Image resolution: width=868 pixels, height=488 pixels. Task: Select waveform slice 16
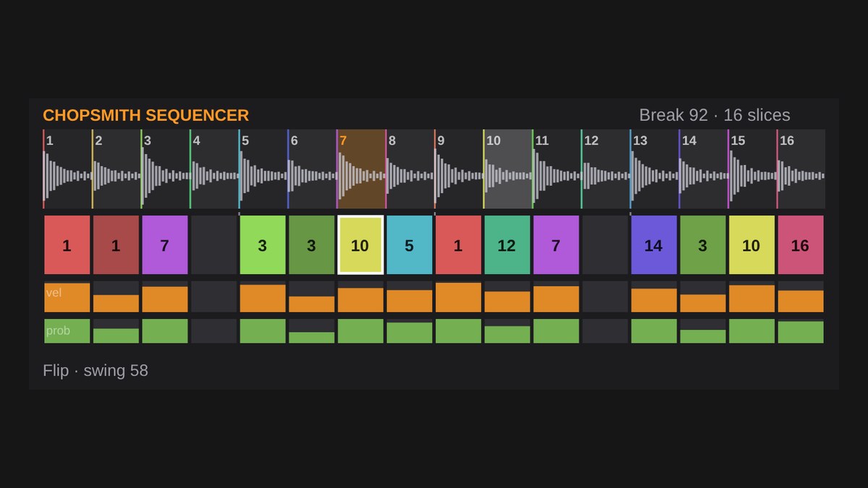[801, 169]
